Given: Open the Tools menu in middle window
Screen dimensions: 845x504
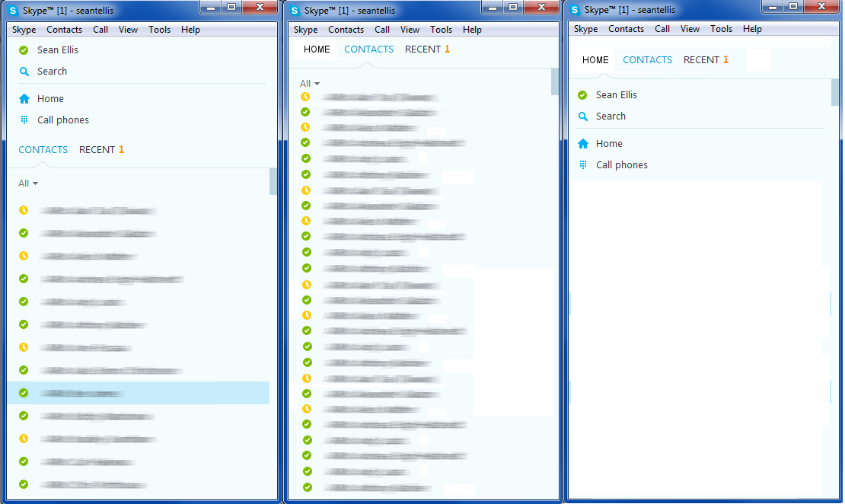Looking at the screenshot, I should [441, 30].
